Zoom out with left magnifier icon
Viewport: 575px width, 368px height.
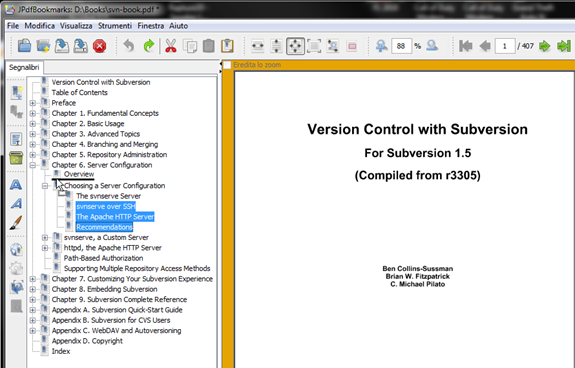tap(381, 46)
